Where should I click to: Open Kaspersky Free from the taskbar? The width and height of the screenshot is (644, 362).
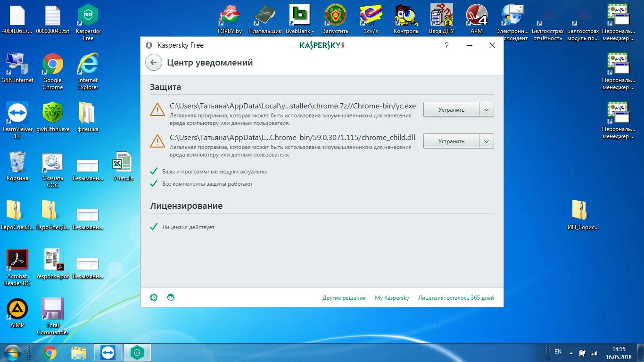(137, 352)
